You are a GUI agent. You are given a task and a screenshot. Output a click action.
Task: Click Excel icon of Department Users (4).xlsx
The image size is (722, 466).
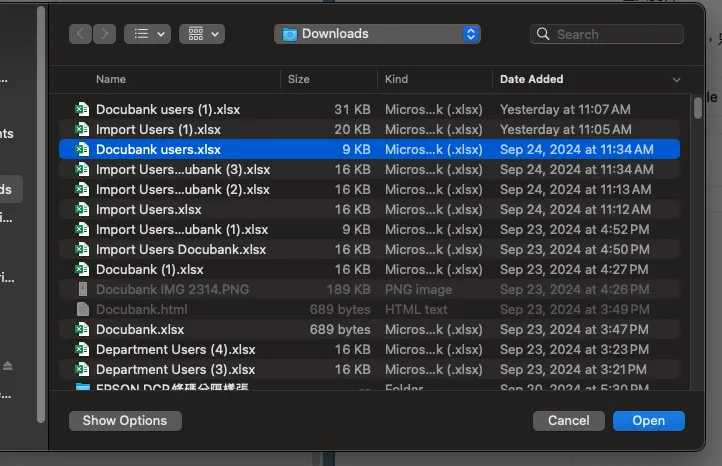pyautogui.click(x=83, y=349)
